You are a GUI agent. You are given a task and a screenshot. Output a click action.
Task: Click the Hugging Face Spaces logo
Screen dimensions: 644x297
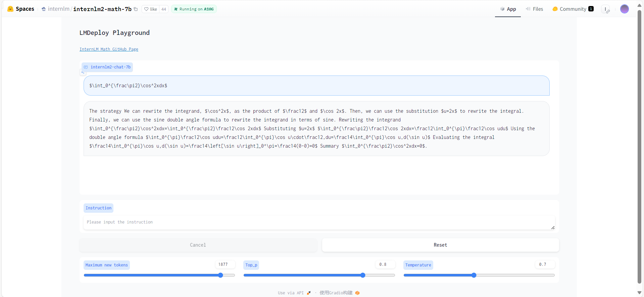(20, 9)
